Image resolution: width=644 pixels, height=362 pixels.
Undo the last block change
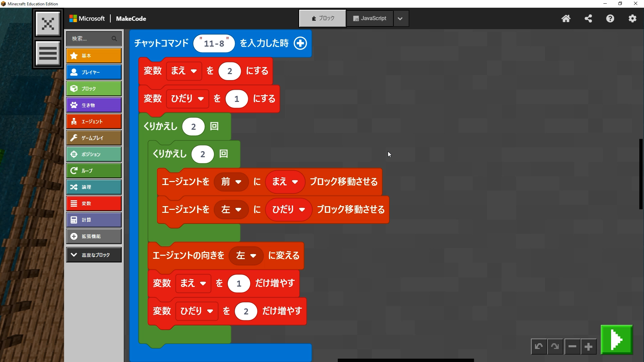(539, 347)
